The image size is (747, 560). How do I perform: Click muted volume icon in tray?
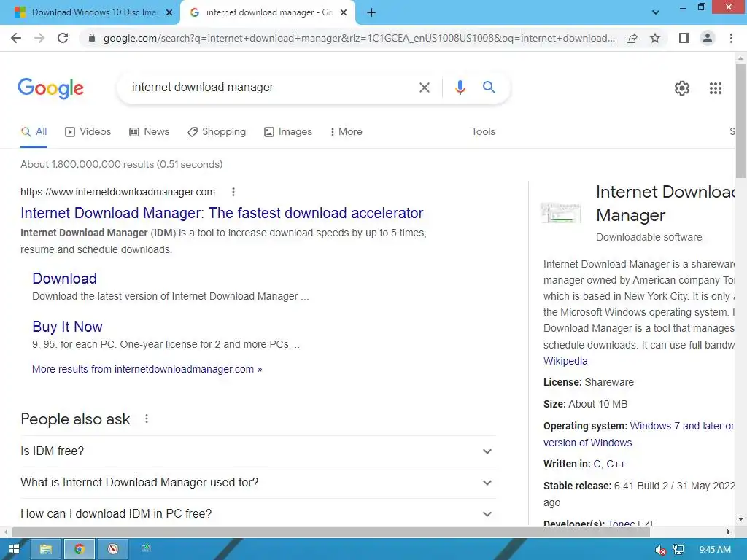coord(660,550)
